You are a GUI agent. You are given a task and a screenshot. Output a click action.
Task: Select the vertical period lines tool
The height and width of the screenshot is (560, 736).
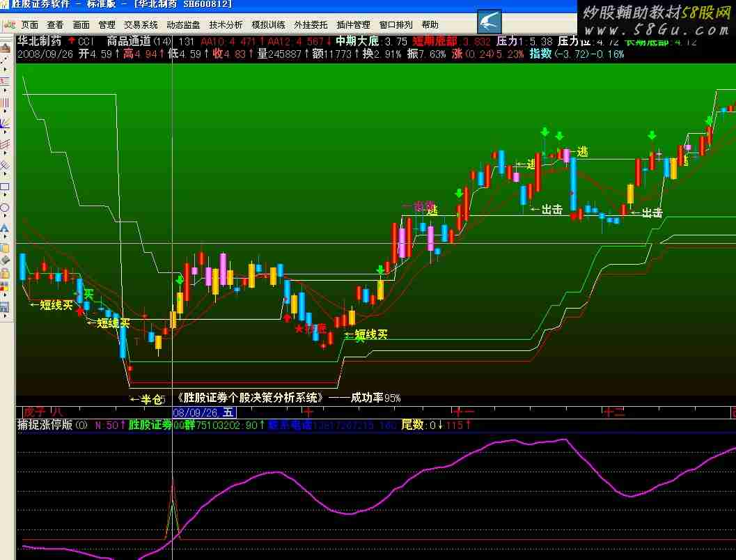pyautogui.click(x=5, y=102)
